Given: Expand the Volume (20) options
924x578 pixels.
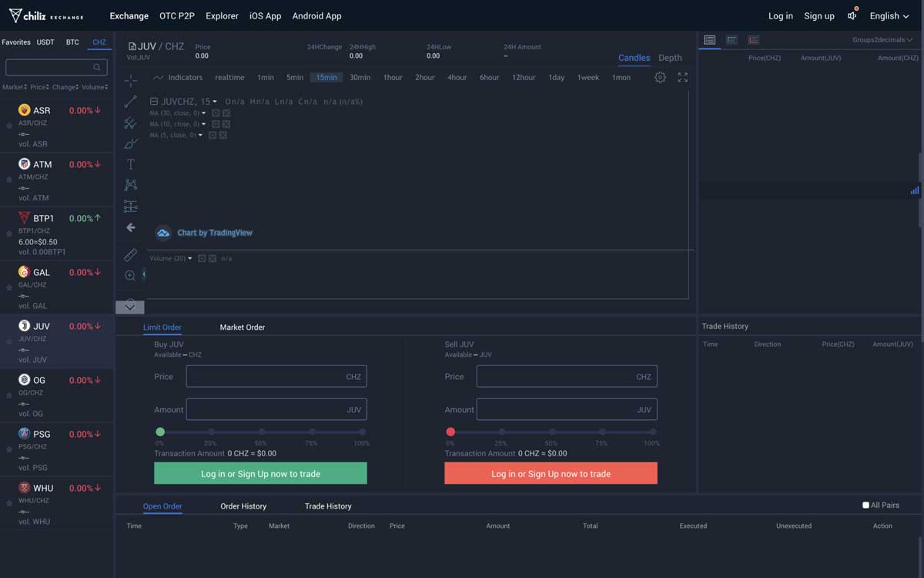Looking at the screenshot, I should (x=190, y=258).
